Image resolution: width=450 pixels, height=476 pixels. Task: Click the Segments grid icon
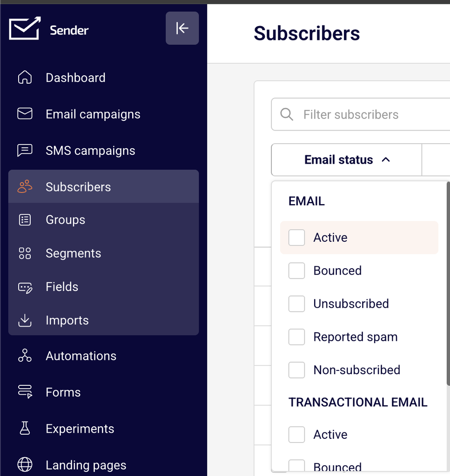[25, 253]
